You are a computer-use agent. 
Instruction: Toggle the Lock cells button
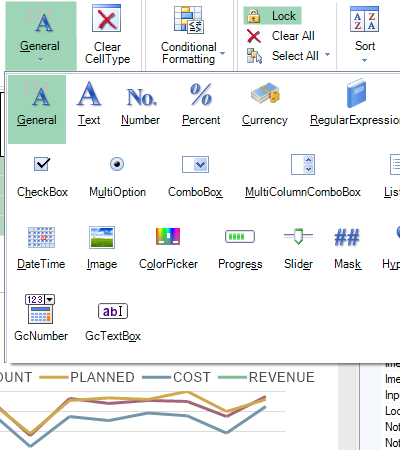(273, 16)
